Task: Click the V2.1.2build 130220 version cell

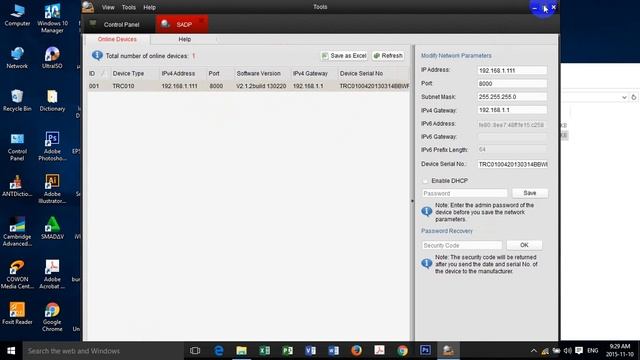Action: pyautogui.click(x=261, y=86)
